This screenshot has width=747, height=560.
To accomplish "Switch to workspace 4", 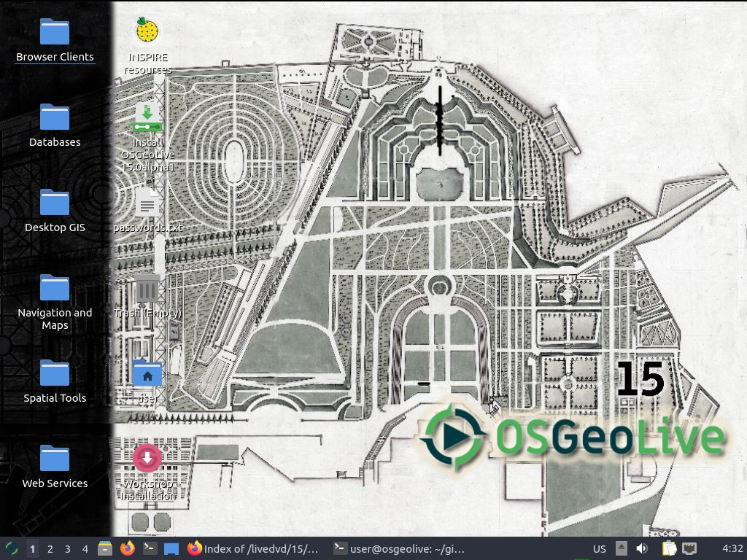I will pyautogui.click(x=85, y=549).
